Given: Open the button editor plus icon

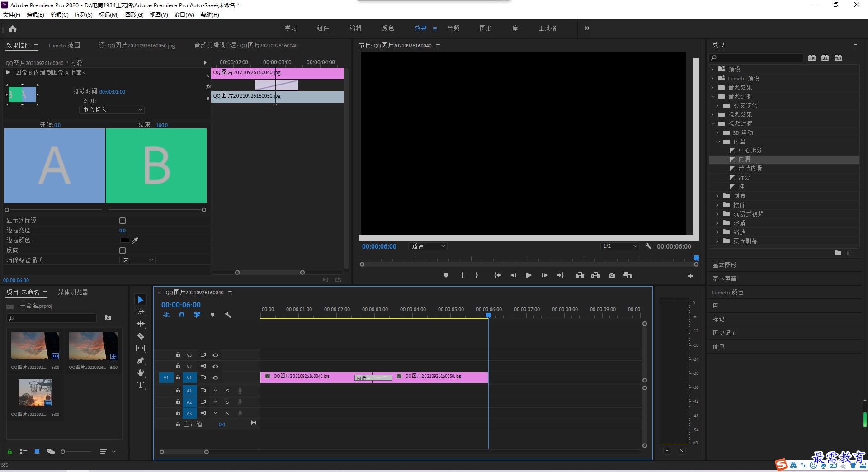Looking at the screenshot, I should 690,276.
